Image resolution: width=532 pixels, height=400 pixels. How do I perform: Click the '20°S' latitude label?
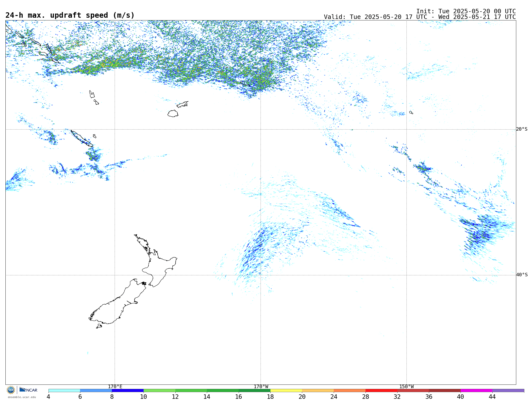522,129
